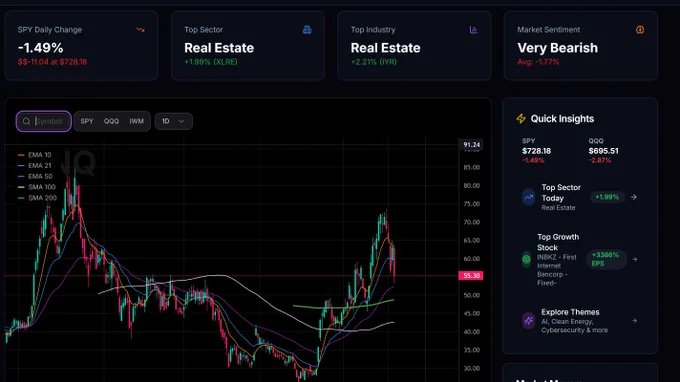Toggle the SMA 100 legend entry

click(37, 187)
